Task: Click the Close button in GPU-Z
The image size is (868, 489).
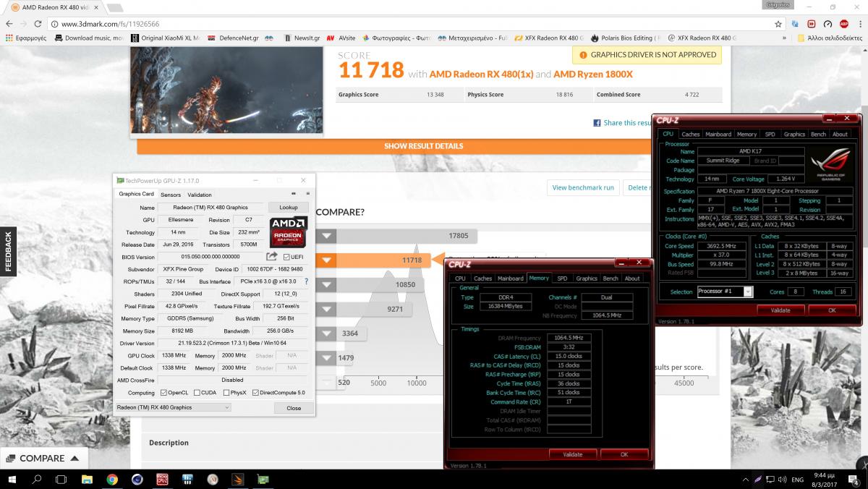Action: point(294,408)
